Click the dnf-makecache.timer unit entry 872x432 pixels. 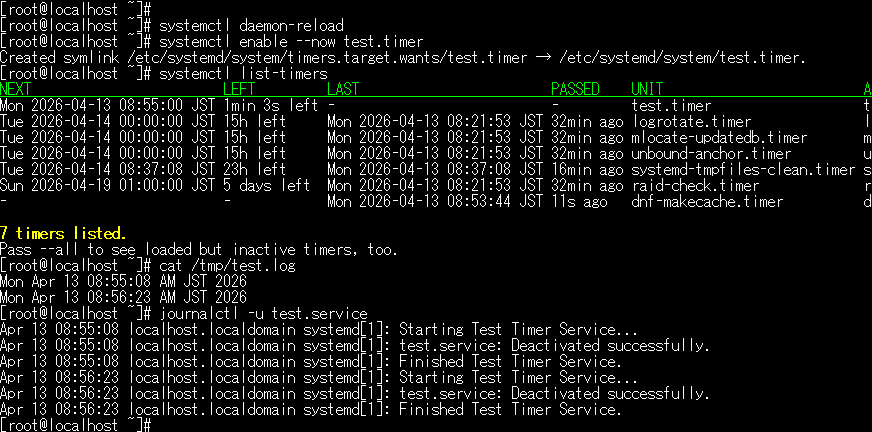click(x=707, y=201)
